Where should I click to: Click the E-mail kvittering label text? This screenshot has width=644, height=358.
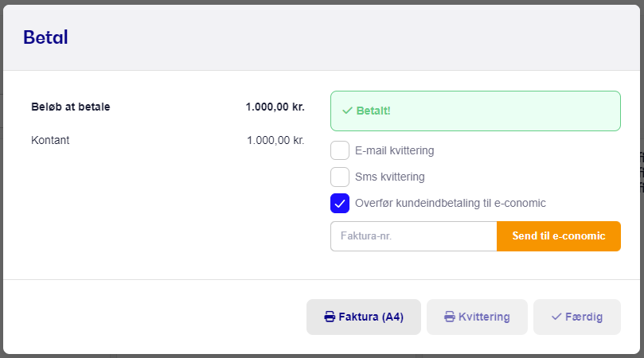pos(394,150)
